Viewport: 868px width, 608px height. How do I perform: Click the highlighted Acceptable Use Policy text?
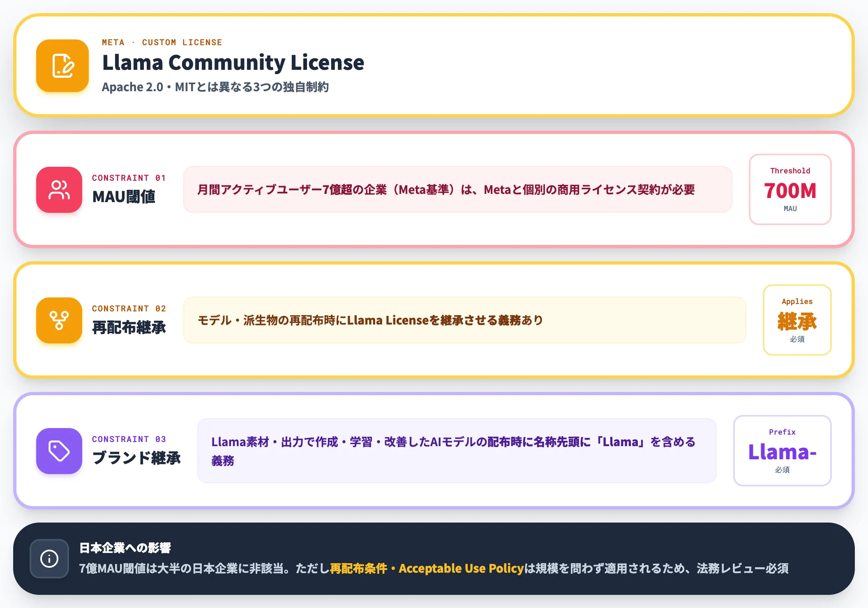click(x=461, y=569)
